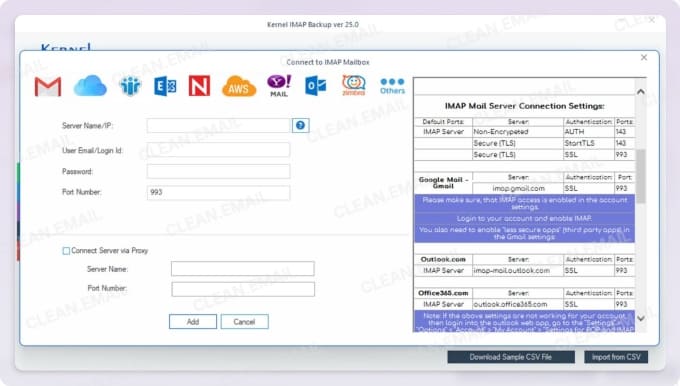Choose the iCloud provider icon
The height and width of the screenshot is (386, 680).
[90, 85]
